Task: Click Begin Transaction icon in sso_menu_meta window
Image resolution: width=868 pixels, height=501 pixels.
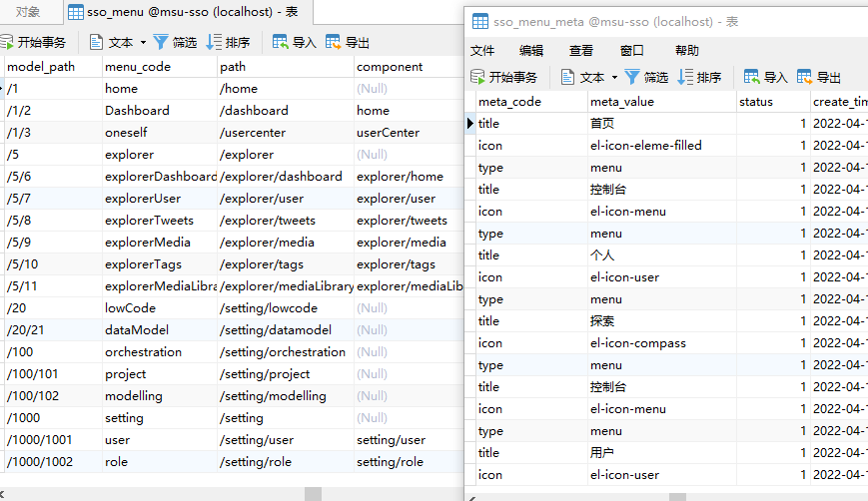Action: click(478, 77)
